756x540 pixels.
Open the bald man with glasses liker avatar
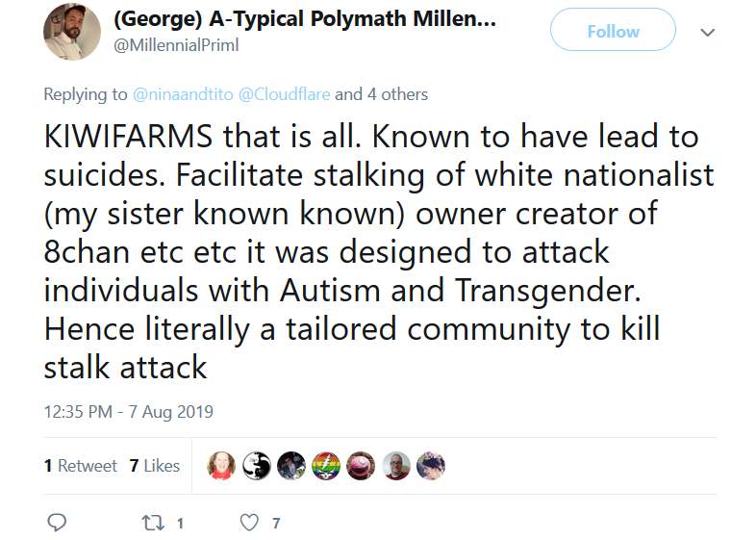(396, 466)
